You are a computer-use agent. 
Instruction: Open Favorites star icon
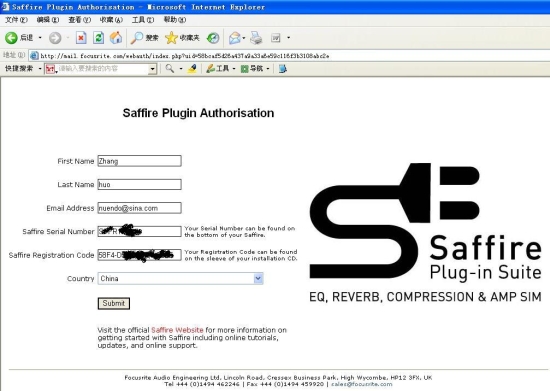[x=171, y=38]
